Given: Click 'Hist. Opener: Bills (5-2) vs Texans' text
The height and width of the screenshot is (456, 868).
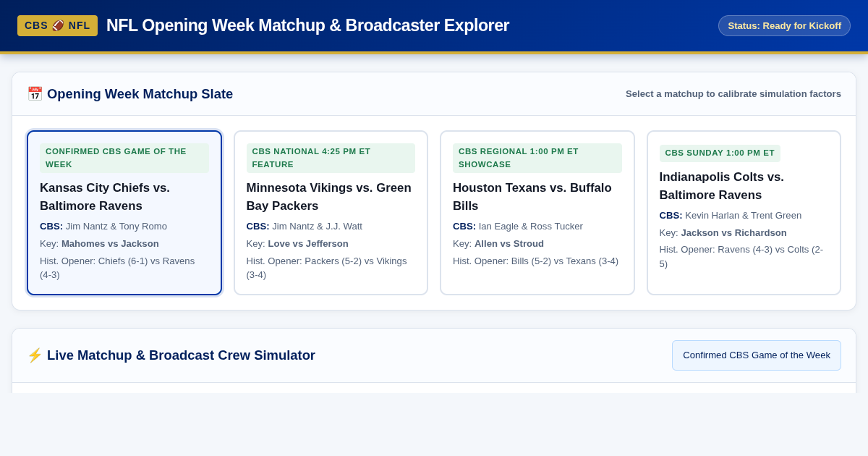Looking at the screenshot, I should [x=535, y=261].
